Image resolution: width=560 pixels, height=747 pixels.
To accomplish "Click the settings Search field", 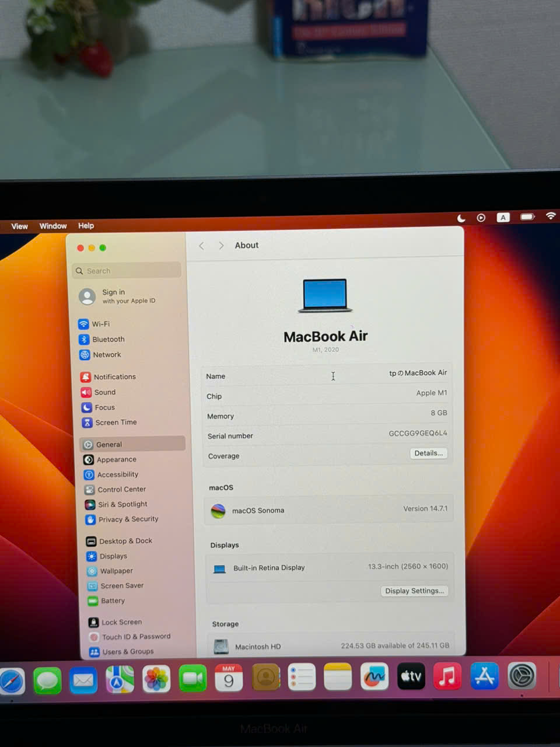I will [x=127, y=270].
